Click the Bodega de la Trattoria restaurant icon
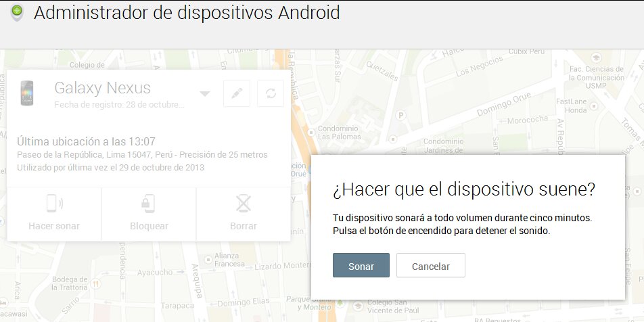This screenshot has width=644, height=322. coord(96,283)
